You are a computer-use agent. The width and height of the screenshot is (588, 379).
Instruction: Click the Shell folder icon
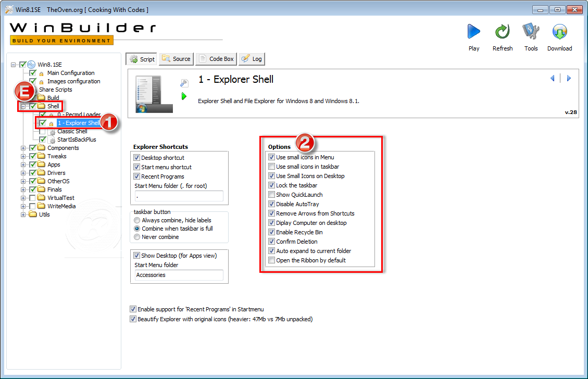41,106
